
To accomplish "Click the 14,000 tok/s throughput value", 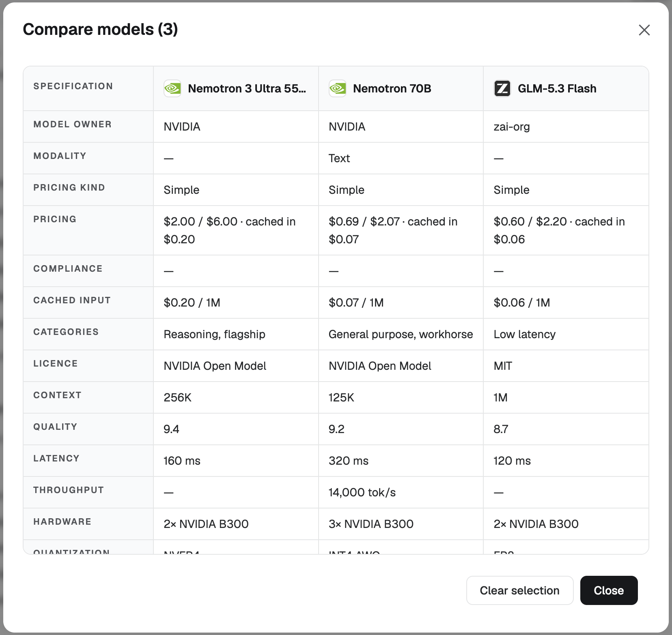I will pos(362,493).
